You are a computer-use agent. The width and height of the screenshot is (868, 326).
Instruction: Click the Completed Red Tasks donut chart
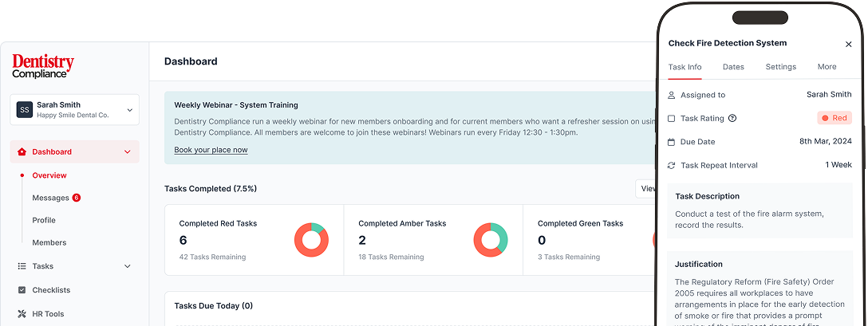[311, 240]
